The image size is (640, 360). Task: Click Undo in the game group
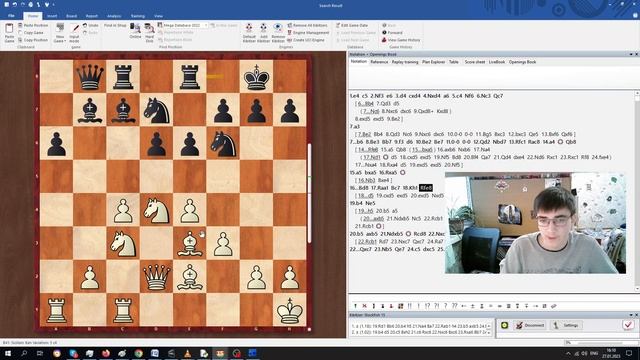[x=91, y=25]
